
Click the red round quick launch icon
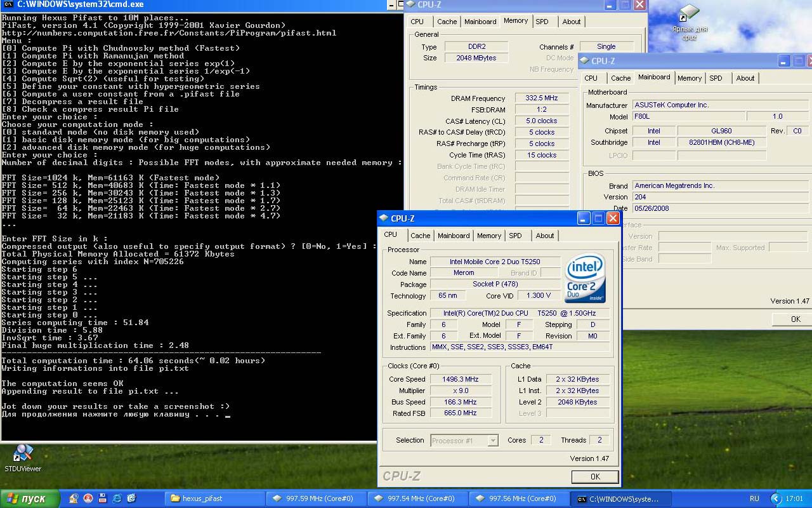[88, 498]
